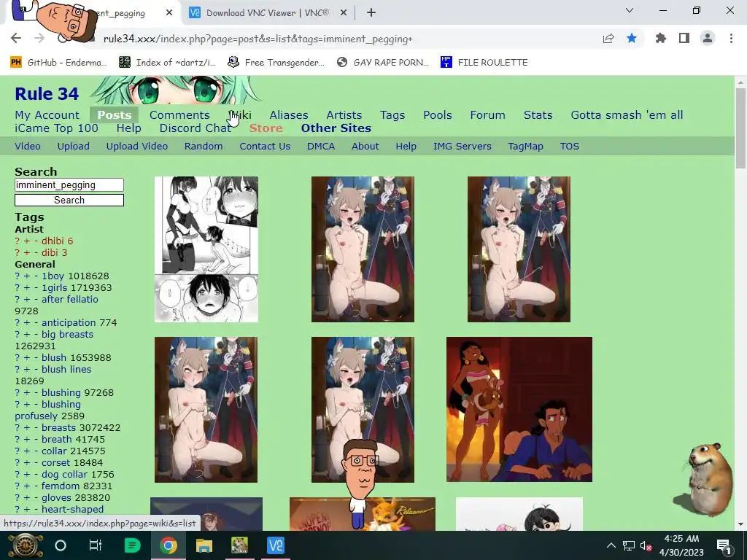Click the search tags input field

(x=69, y=184)
